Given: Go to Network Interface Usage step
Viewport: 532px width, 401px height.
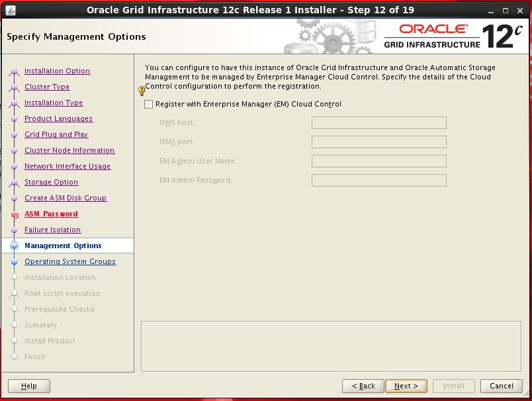Looking at the screenshot, I should coord(67,166).
